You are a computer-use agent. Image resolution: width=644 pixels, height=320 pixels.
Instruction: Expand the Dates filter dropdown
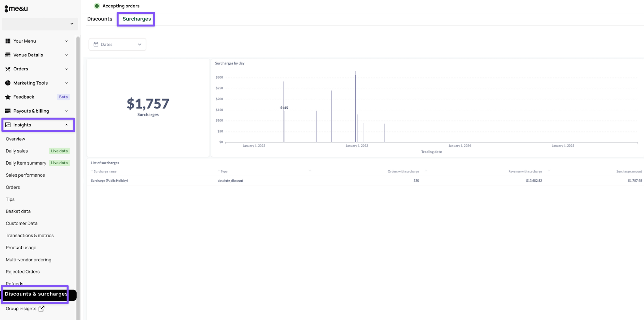pos(139,44)
